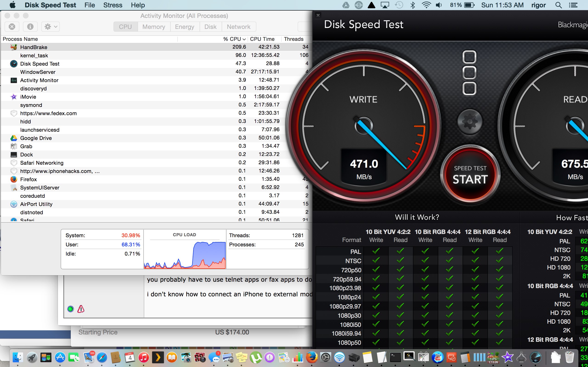The width and height of the screenshot is (588, 367).
Task: Click the Threads column header
Action: (x=294, y=39)
